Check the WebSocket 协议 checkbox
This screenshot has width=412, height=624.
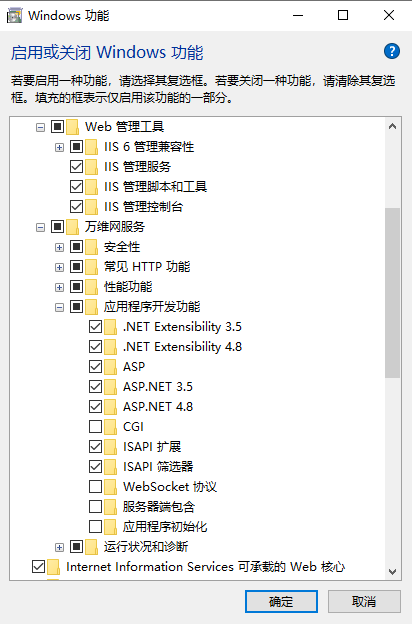tap(96, 487)
